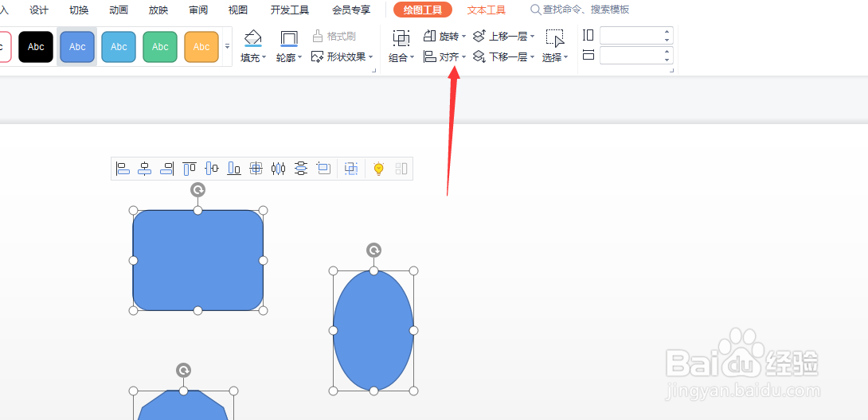Center shapes horizontally via floating toolbar
The width and height of the screenshot is (868, 420).
tap(144, 169)
